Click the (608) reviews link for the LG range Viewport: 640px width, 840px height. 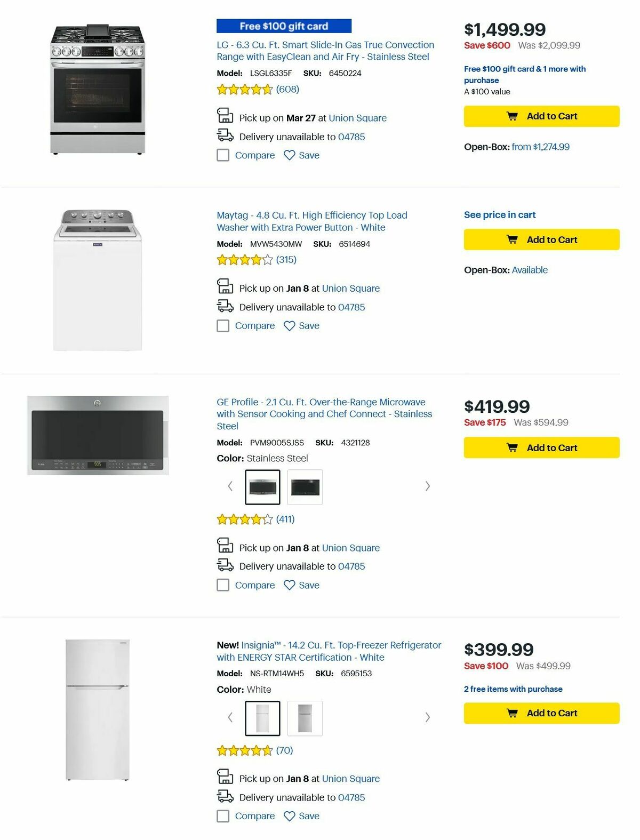pos(288,90)
